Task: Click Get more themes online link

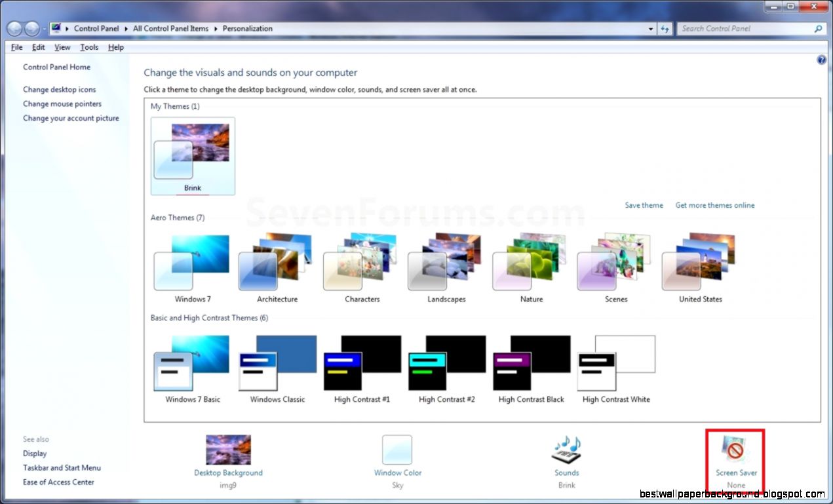Action: [715, 205]
